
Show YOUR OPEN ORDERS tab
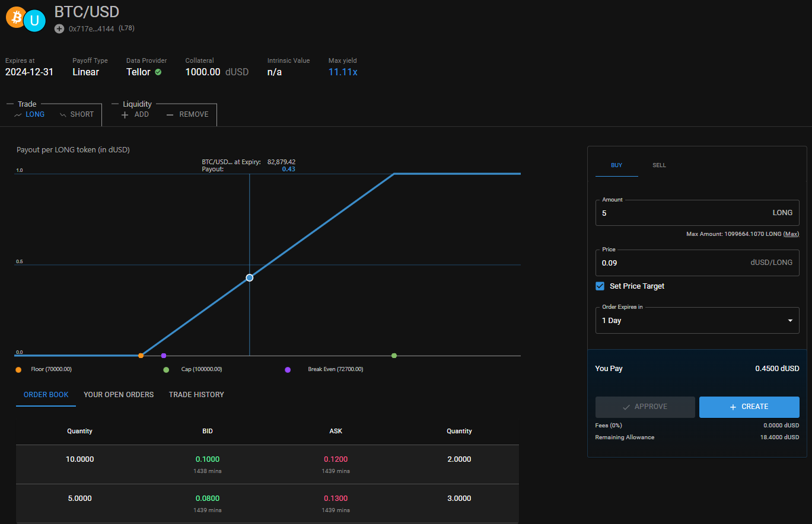coord(119,395)
